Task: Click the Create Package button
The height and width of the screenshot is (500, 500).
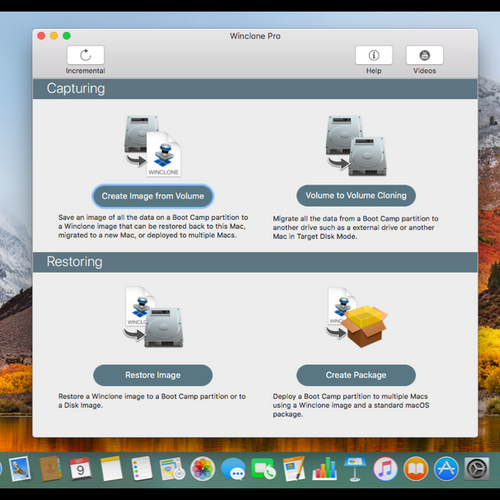Action: pos(356,375)
